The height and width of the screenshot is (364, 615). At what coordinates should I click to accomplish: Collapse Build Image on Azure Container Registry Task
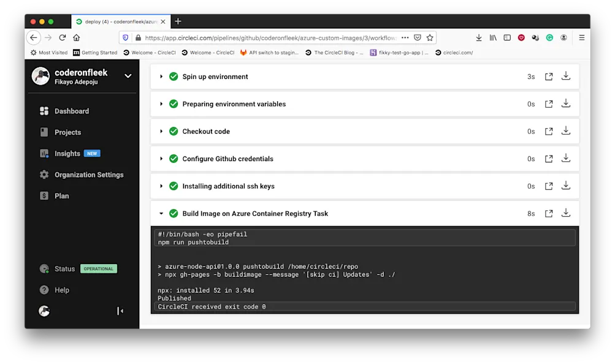click(x=161, y=213)
